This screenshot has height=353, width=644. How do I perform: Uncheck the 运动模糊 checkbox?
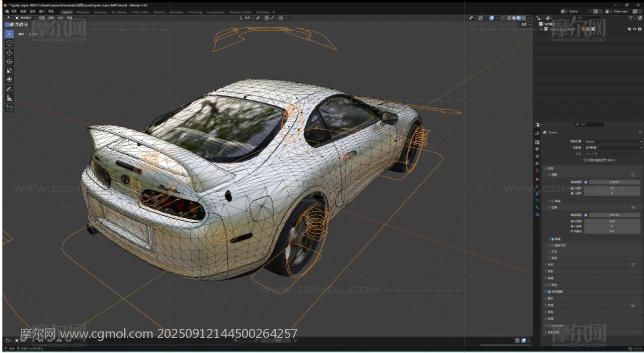(549, 292)
